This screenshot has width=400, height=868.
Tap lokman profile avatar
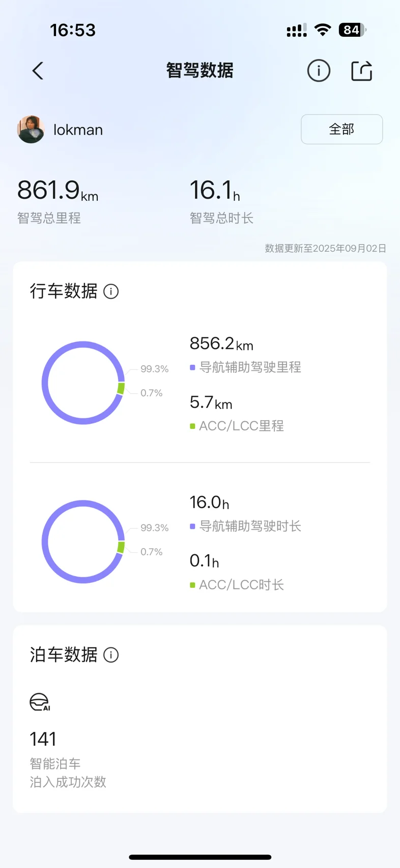click(31, 129)
